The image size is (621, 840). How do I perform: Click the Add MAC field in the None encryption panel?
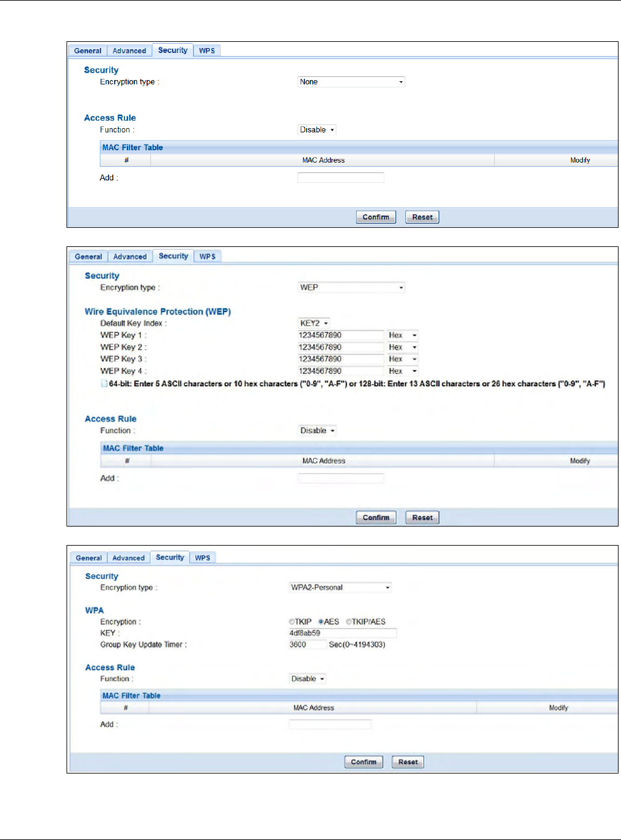pos(341,177)
